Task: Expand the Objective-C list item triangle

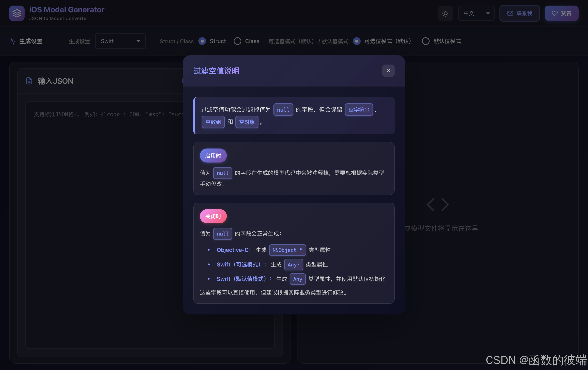Action: pos(209,250)
